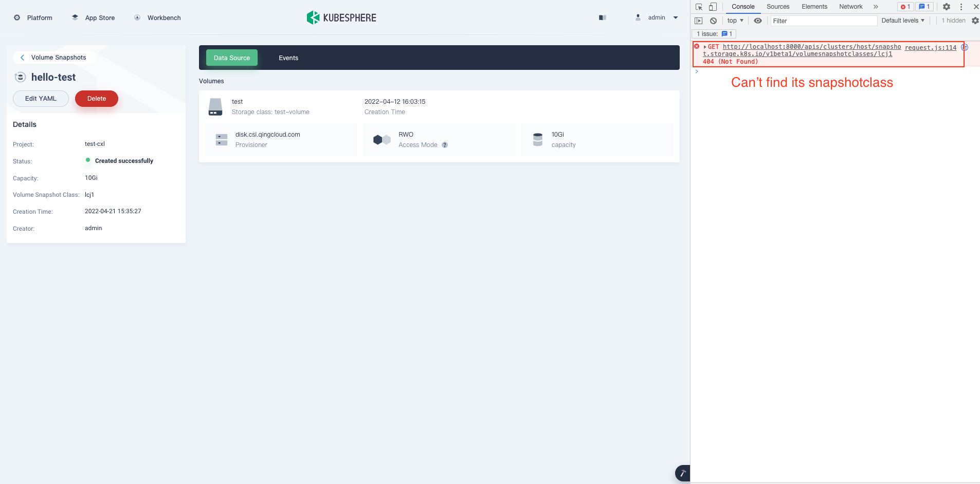Select the Sources tab in DevTools
Image resolution: width=980 pixels, height=484 pixels.
778,7
